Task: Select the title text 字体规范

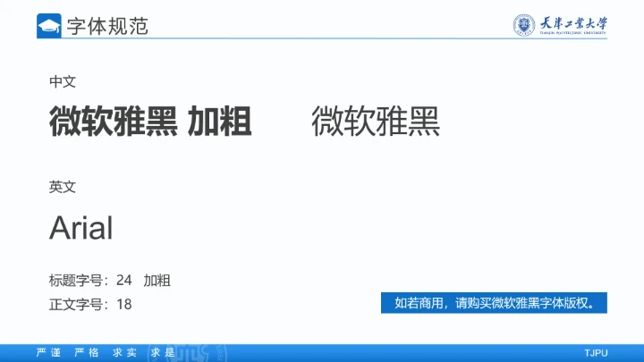Action: [x=107, y=26]
